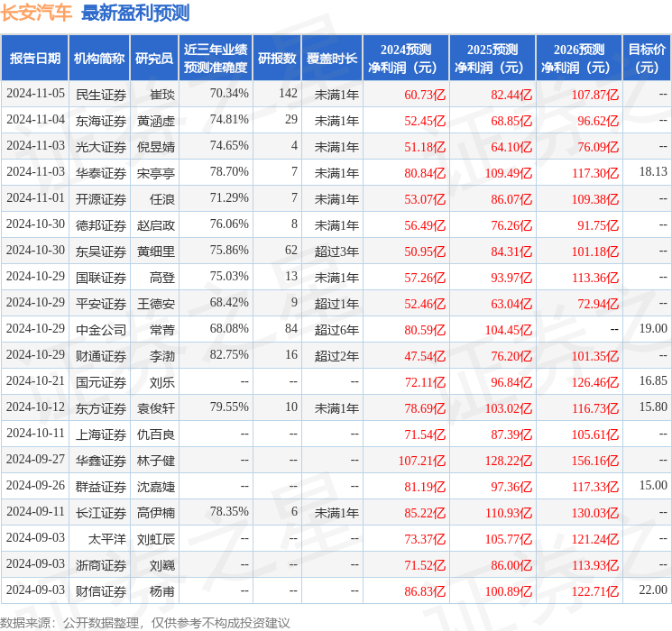The image size is (672, 631).
Task: Select the 财信证券 institution cell
Action: tap(101, 591)
